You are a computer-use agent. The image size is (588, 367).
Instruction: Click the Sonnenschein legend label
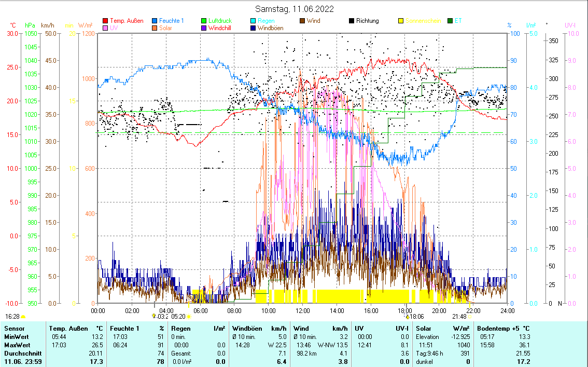point(423,21)
